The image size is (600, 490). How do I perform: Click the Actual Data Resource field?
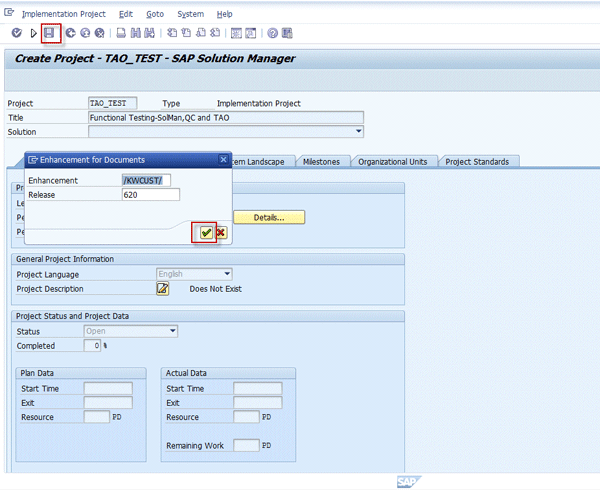click(246, 417)
